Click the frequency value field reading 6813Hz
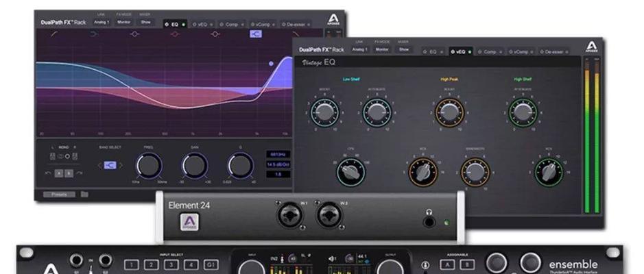 [x=278, y=155]
